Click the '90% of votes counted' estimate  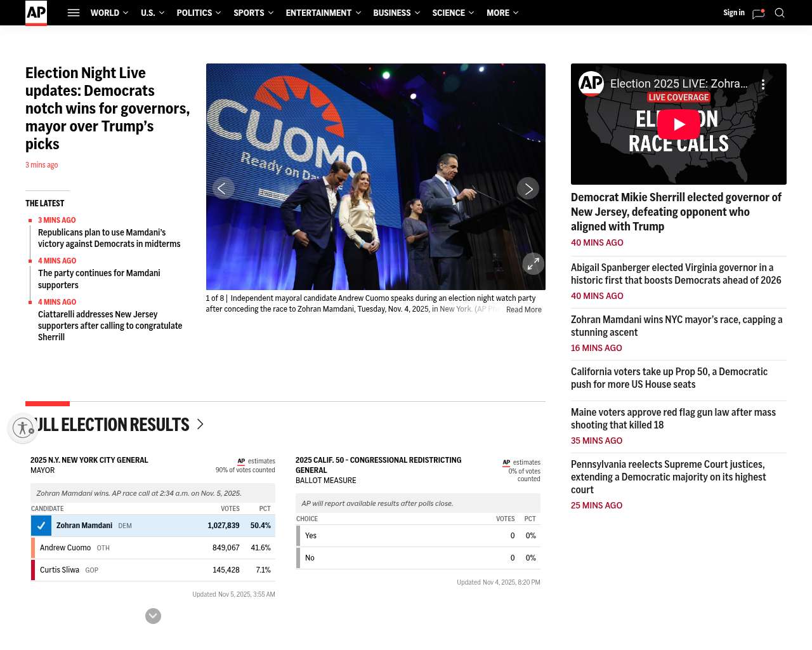246,470
